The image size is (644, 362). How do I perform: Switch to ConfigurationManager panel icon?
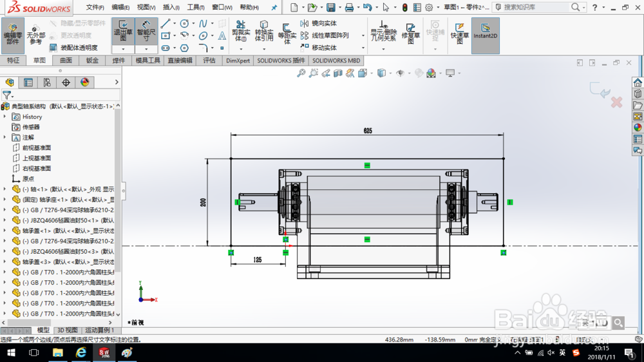click(x=47, y=82)
